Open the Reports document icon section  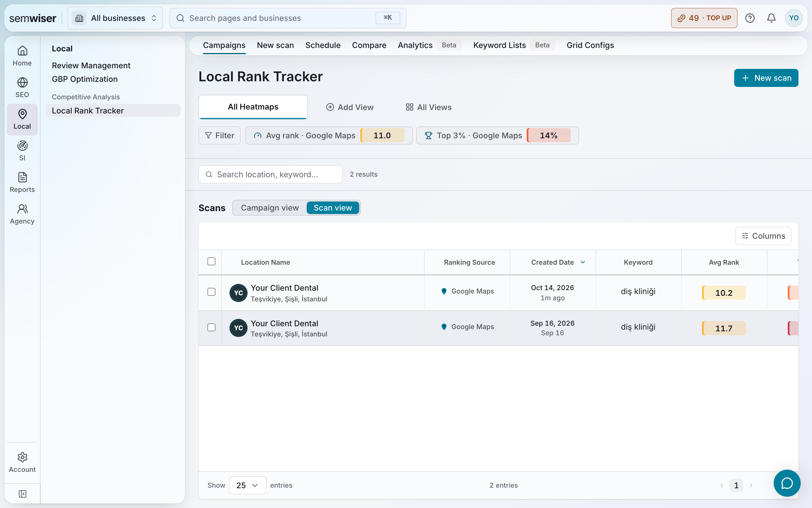(22, 182)
